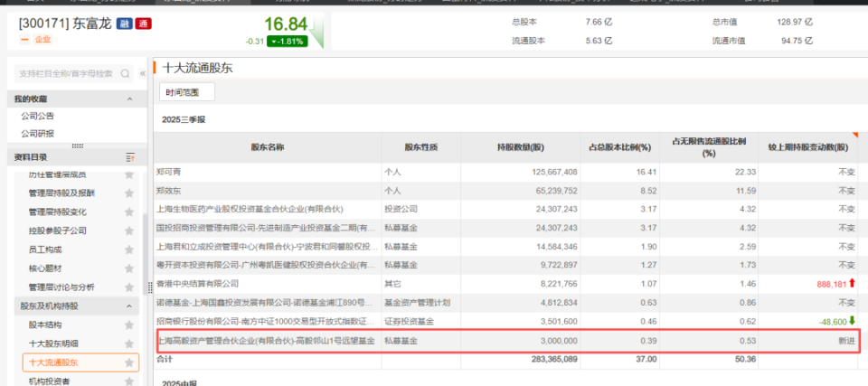Click the red up arrow beside 888,181
Image resolution: width=868 pixels, height=386 pixels.
852,284
